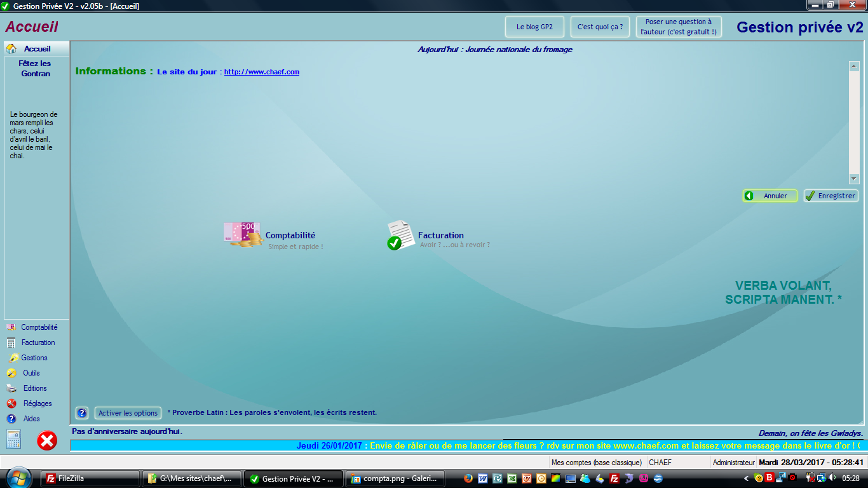
Task: Click the scrollbar down arrow in Informations
Action: pyautogui.click(x=854, y=179)
